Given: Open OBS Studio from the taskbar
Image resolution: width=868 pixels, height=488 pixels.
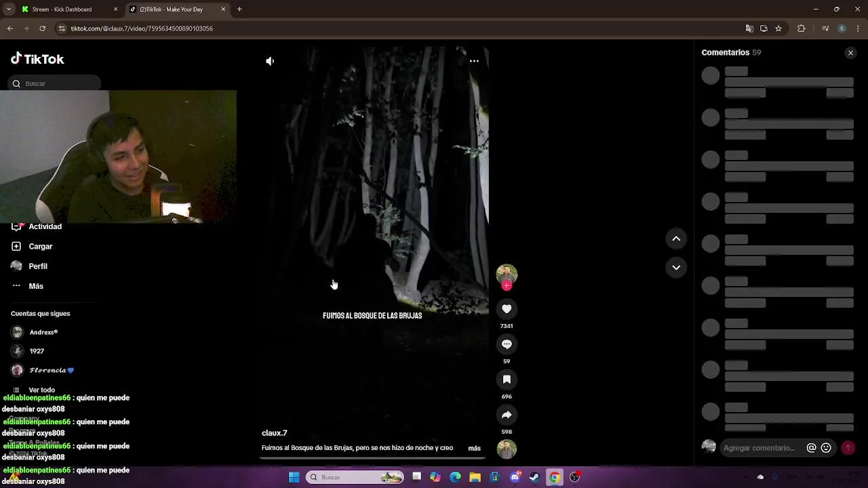Looking at the screenshot, I should click(x=574, y=477).
